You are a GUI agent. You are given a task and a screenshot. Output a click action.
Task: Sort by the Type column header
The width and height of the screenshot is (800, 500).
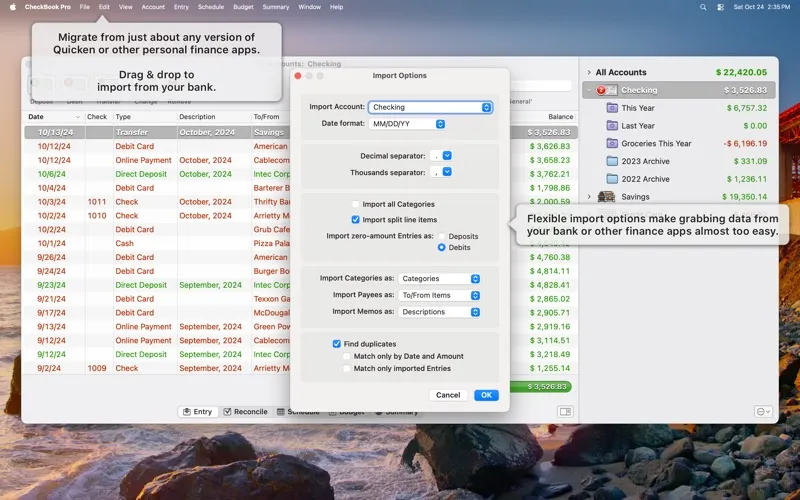pyautogui.click(x=145, y=117)
